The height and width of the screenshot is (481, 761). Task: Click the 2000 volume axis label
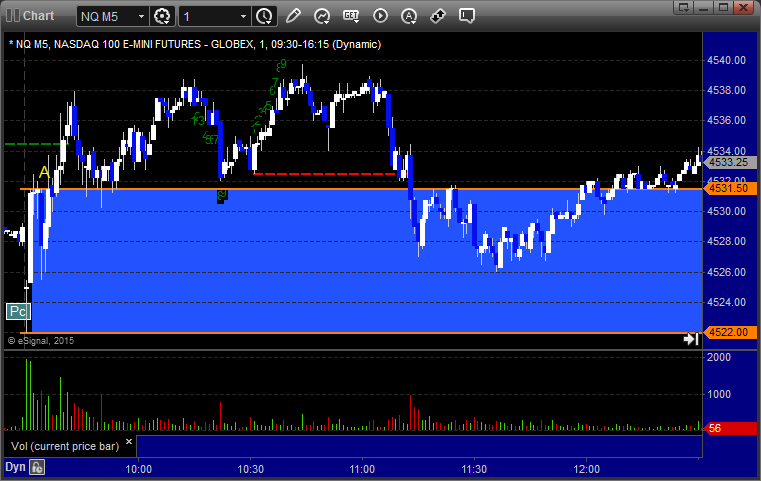719,357
